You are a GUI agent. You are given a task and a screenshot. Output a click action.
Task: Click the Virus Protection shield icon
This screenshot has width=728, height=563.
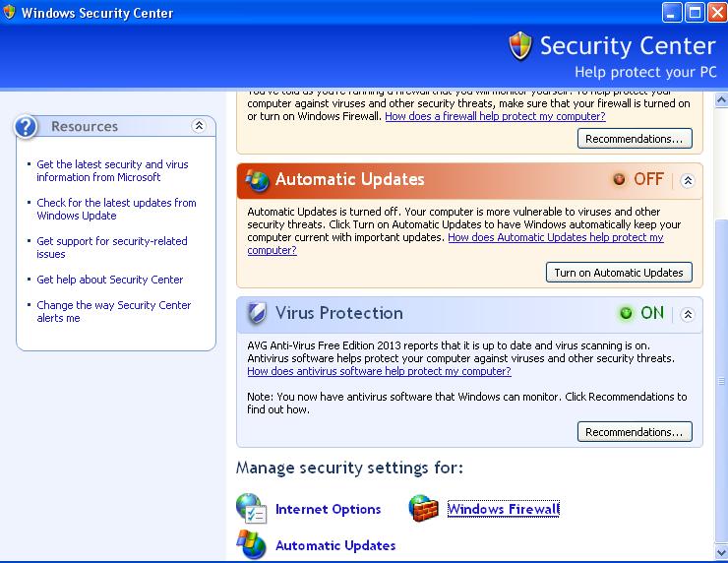coord(257,314)
